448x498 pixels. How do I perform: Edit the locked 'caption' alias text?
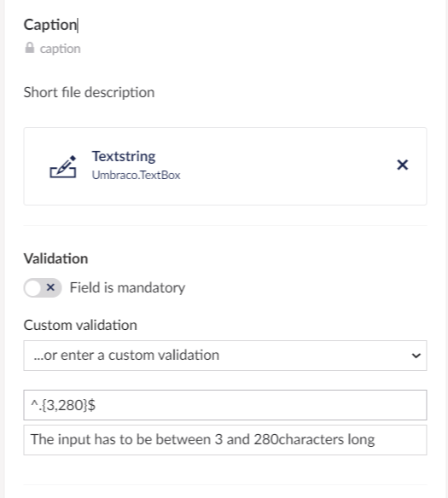point(60,49)
